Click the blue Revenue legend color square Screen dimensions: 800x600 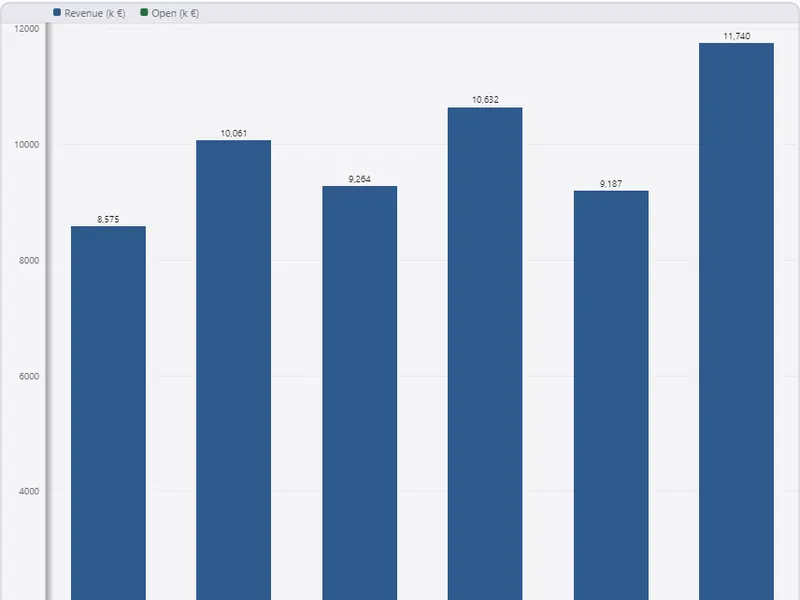(57, 12)
